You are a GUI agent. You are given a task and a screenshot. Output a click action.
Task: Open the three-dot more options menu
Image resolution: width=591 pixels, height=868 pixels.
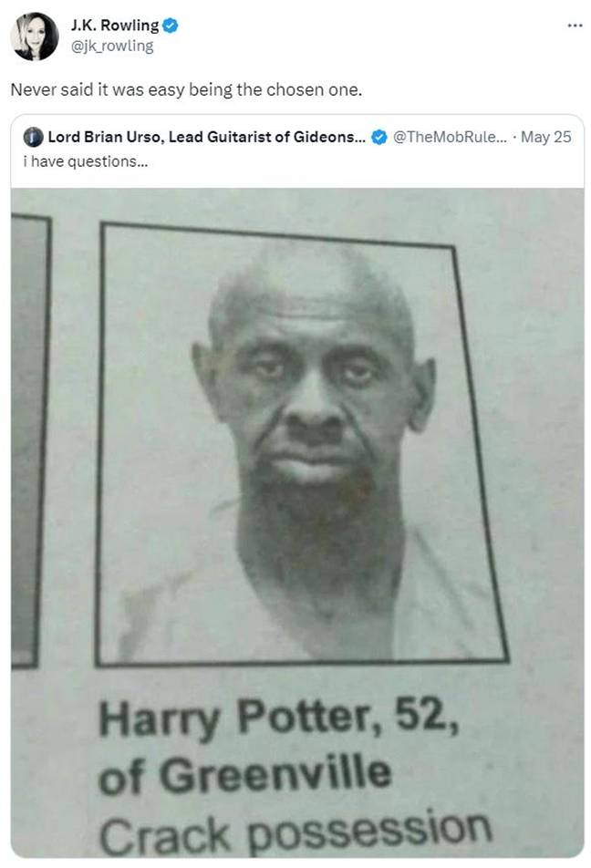click(575, 26)
